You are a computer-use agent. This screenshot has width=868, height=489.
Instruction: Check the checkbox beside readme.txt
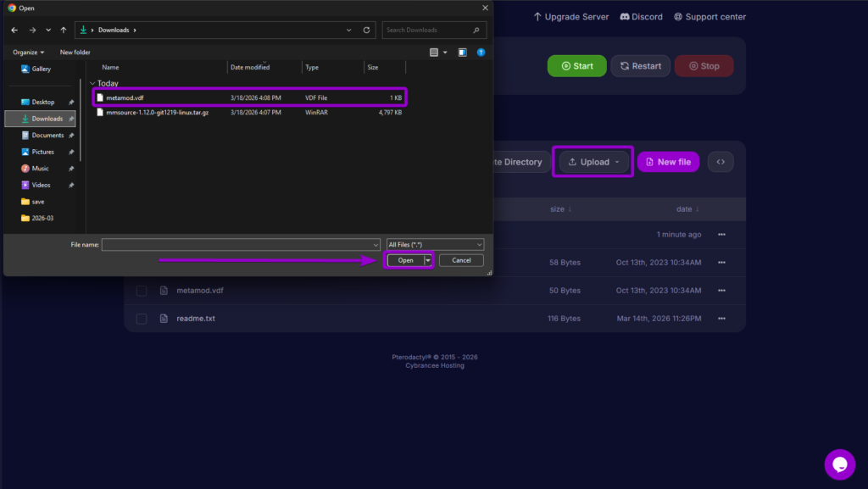pos(141,318)
